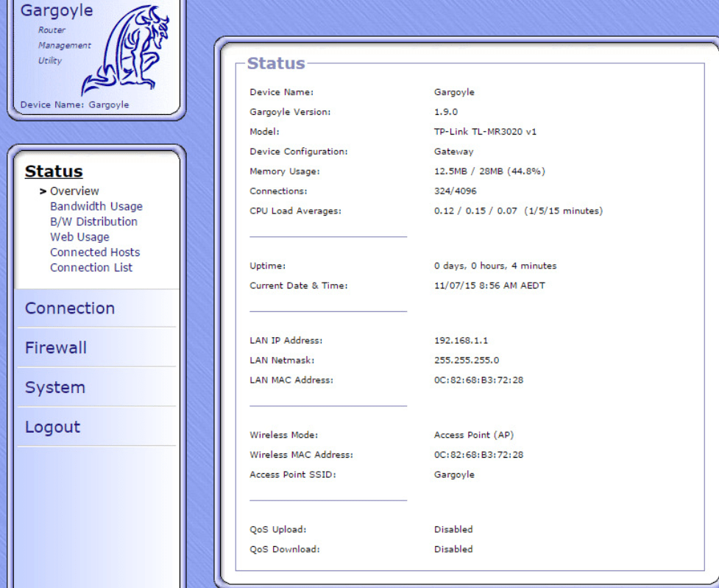View the Connected Hosts page

[x=95, y=252]
